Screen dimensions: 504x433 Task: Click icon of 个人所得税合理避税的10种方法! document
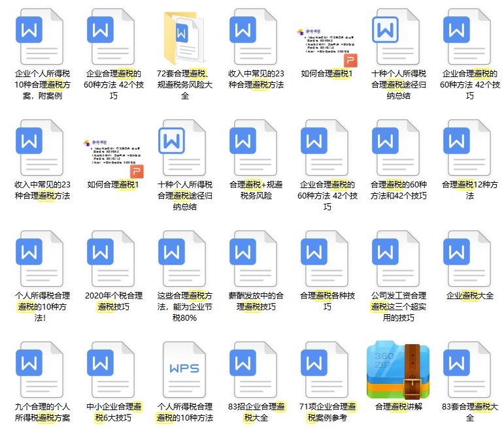(39, 259)
